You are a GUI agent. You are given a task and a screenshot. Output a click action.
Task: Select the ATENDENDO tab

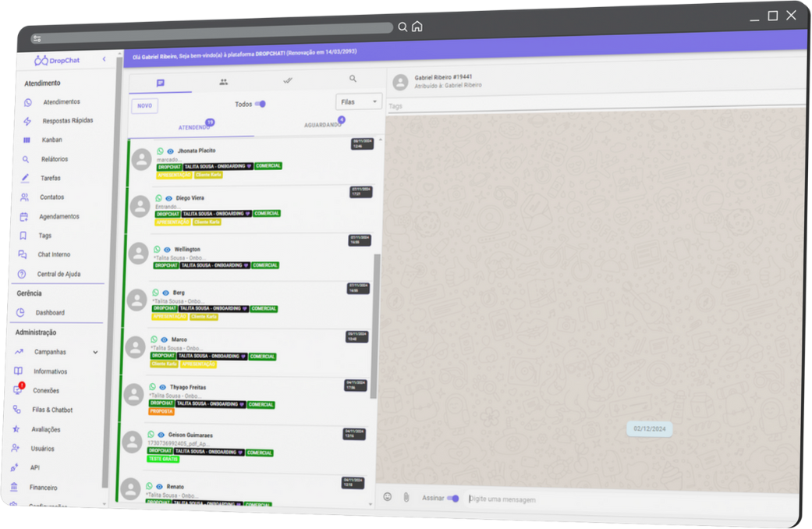193,127
